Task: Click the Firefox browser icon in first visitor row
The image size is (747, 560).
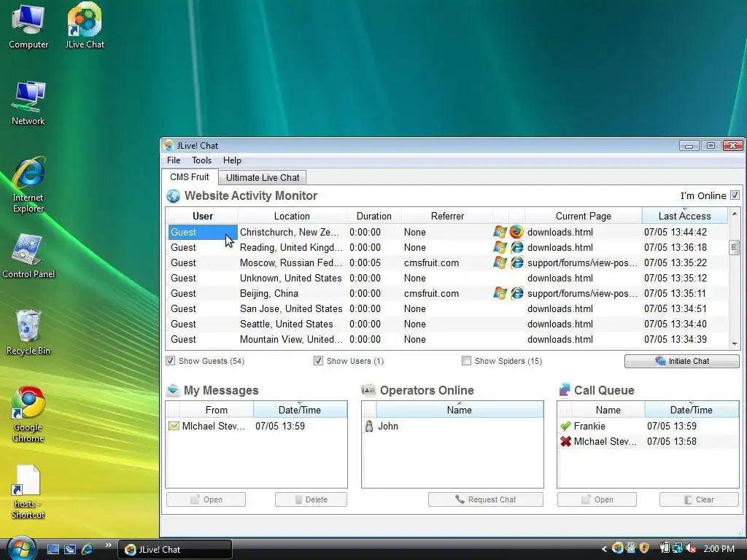Action: (516, 232)
